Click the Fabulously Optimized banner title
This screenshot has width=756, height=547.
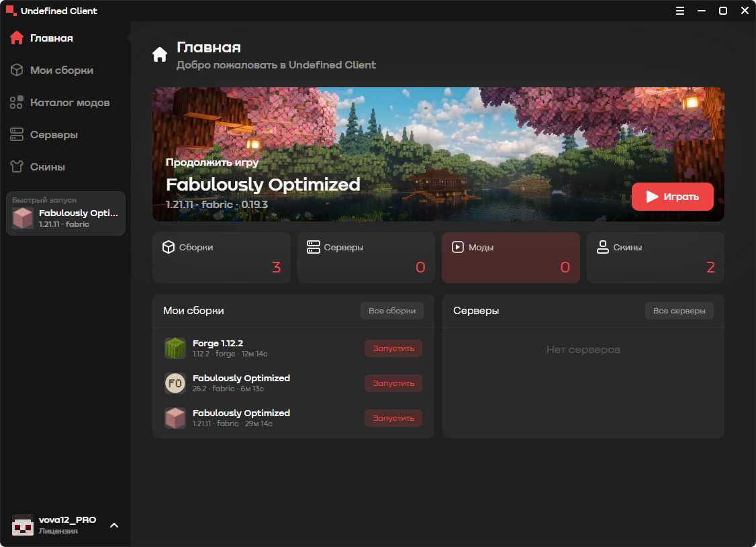[x=263, y=185]
